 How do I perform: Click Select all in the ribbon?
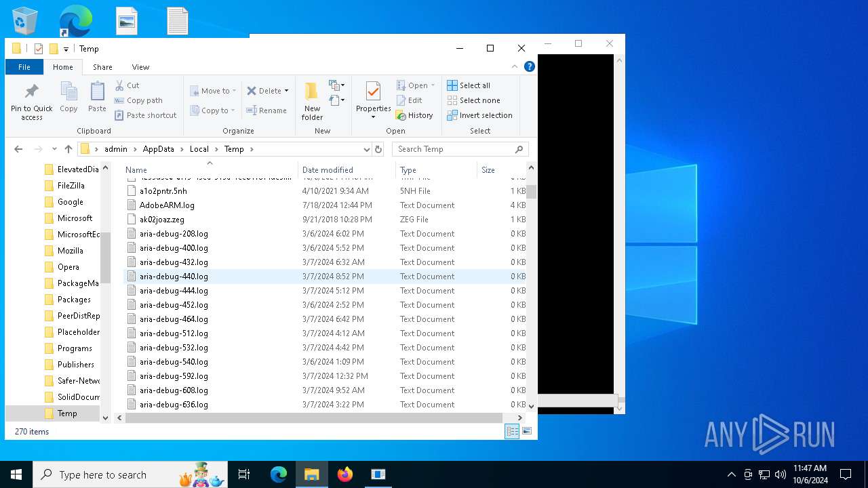(x=469, y=85)
